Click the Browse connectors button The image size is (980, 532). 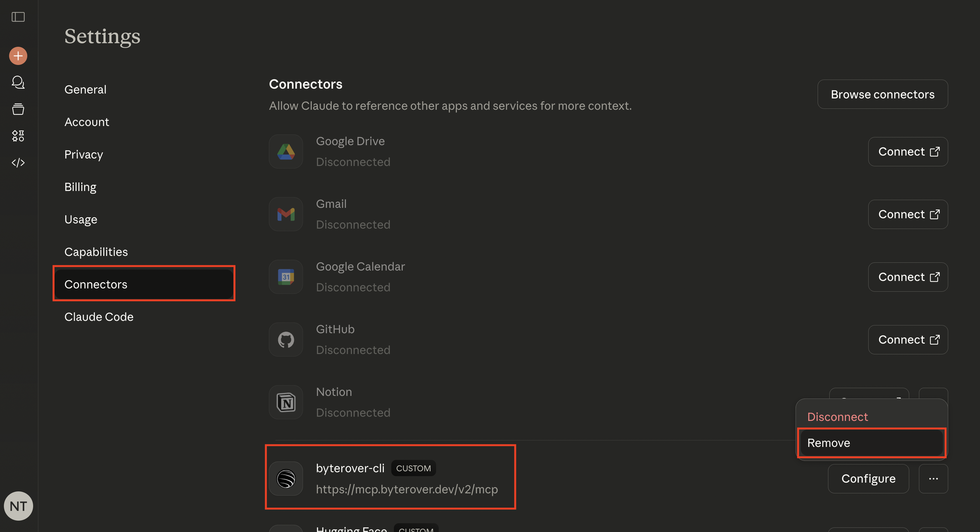pos(883,94)
